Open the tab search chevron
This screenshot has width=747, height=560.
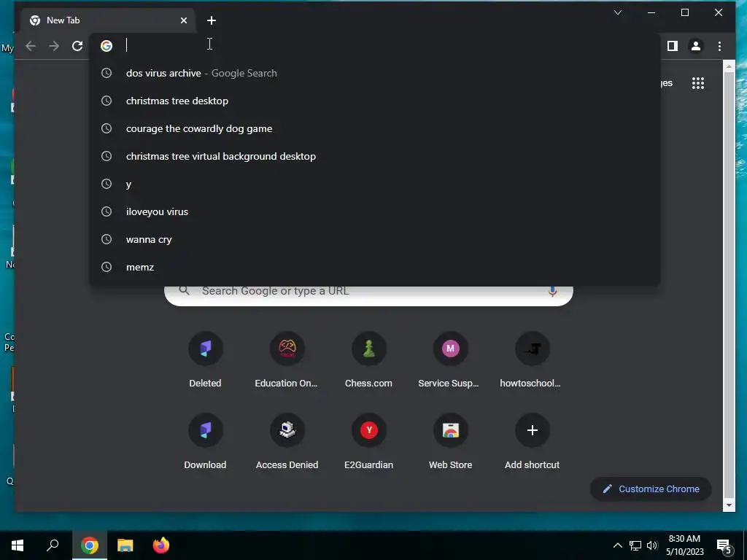[618, 12]
